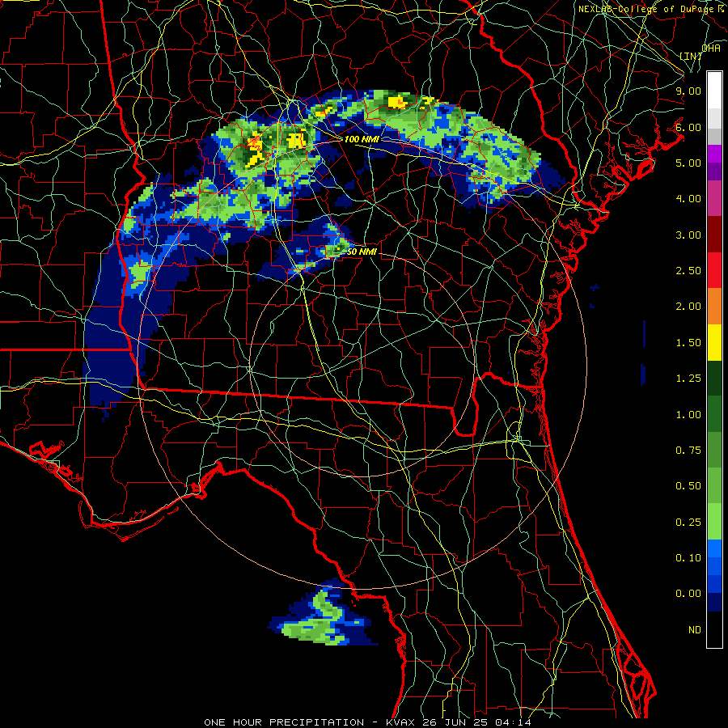Image resolution: width=728 pixels, height=728 pixels.
Task: Click 'ONE HOUR PRECIPITATION' in the caption
Action: [284, 722]
